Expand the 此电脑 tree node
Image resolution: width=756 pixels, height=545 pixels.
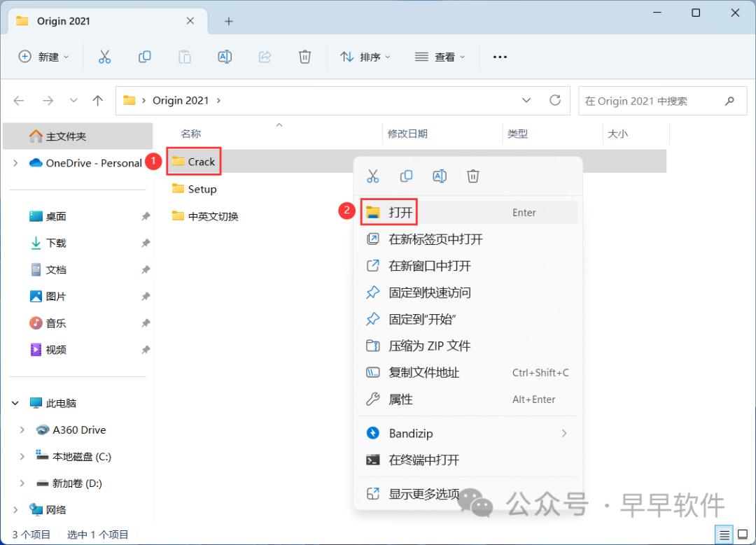click(15, 403)
